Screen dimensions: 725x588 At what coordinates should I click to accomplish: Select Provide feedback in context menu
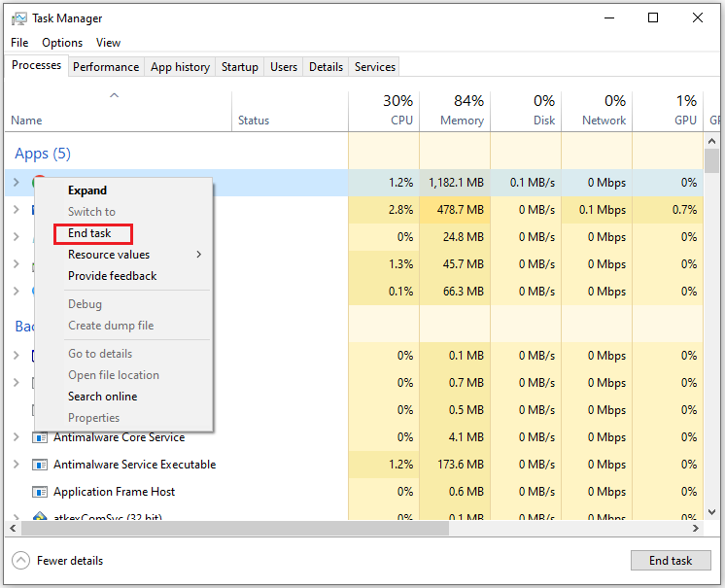[113, 276]
